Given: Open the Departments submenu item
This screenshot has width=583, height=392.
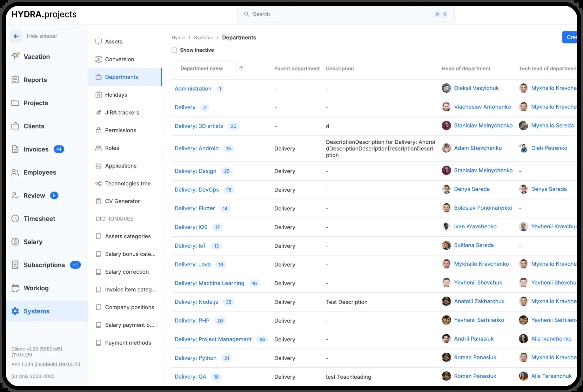Looking at the screenshot, I should click(125, 77).
